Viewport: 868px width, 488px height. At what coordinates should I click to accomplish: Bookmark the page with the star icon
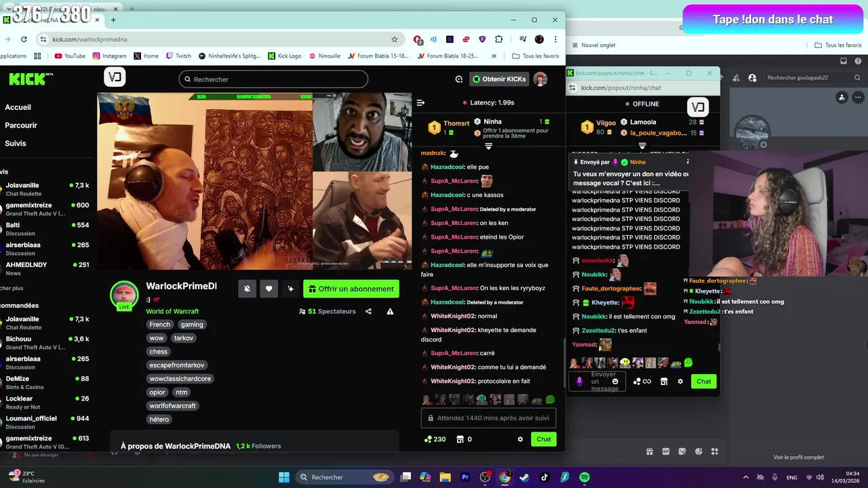click(x=395, y=39)
